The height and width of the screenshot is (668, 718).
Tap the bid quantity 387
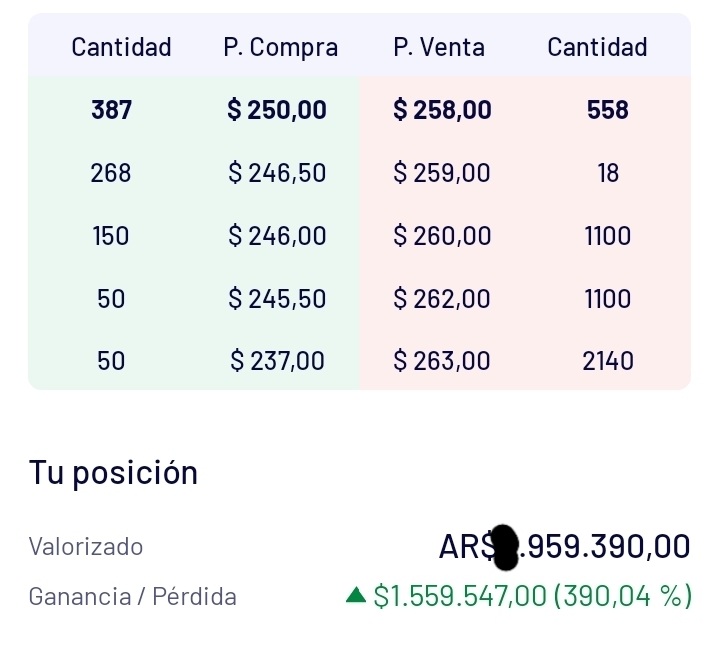tap(111, 110)
